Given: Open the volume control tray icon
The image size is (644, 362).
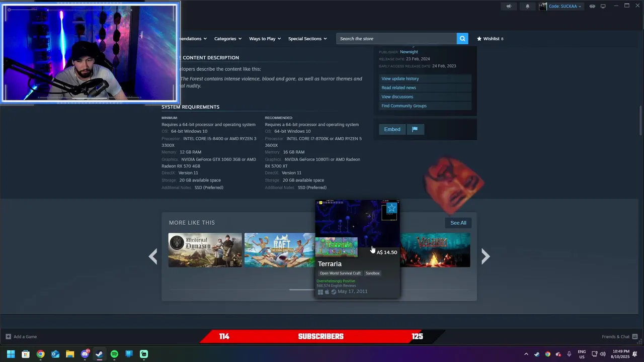Looking at the screenshot, I should click(603, 354).
